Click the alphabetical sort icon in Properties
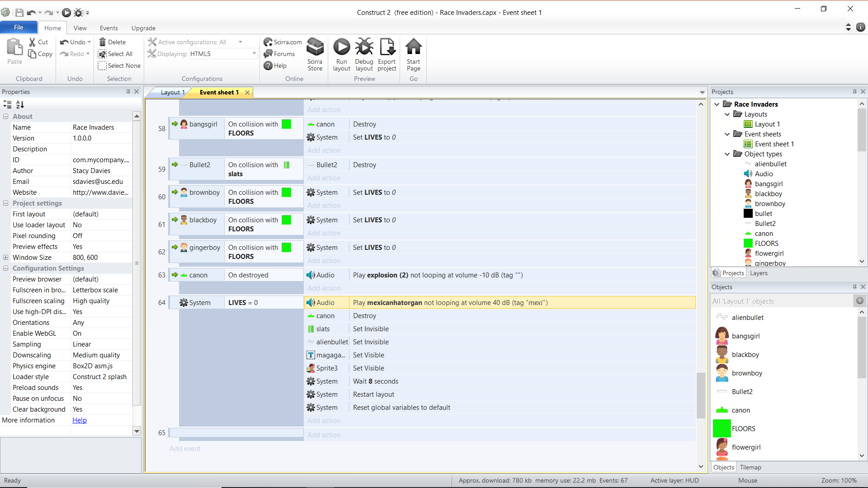Image resolution: width=868 pixels, height=488 pixels. tap(20, 104)
